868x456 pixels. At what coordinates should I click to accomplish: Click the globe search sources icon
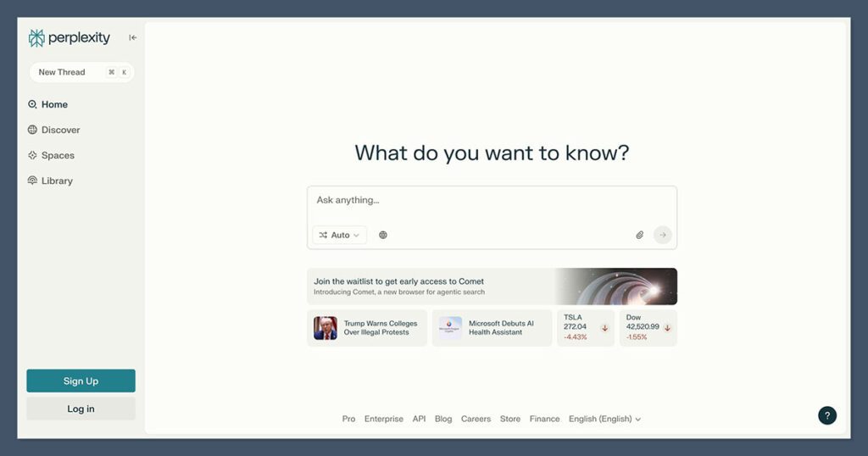point(383,235)
